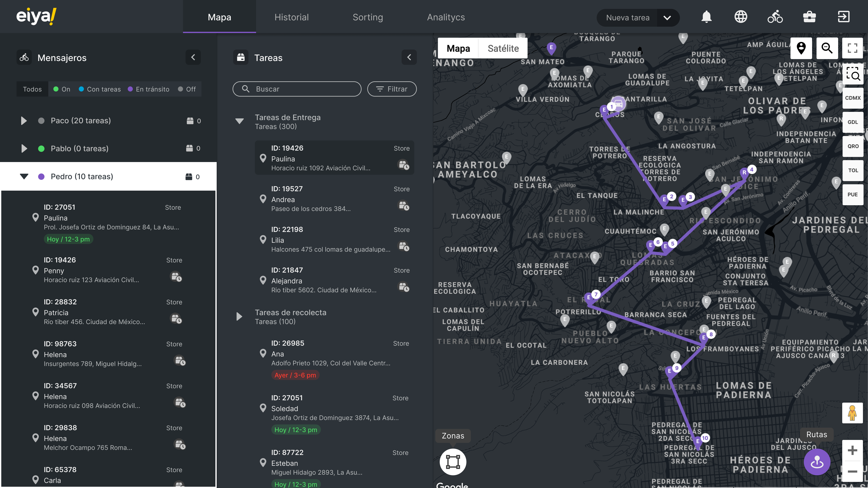Click the map search magnifier icon
868x488 pixels.
(x=827, y=48)
